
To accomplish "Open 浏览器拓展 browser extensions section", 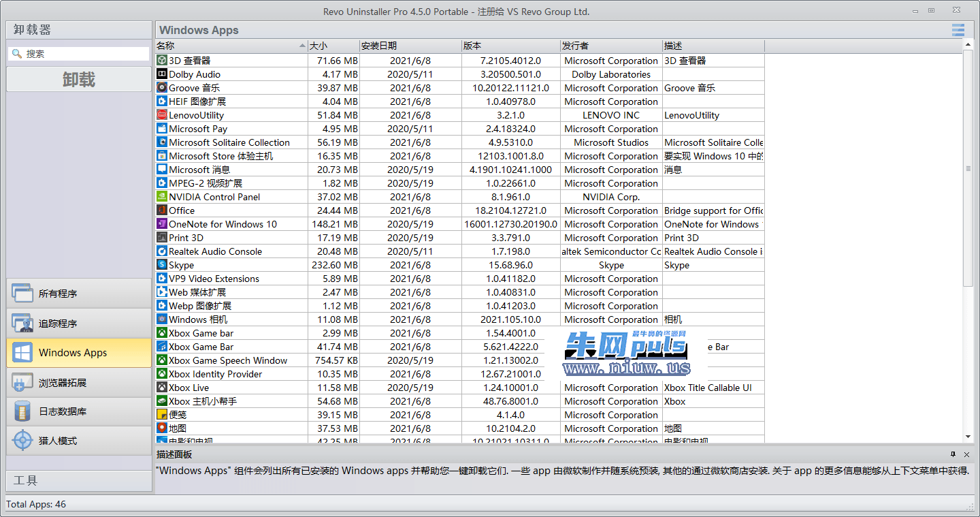I will pos(79,383).
